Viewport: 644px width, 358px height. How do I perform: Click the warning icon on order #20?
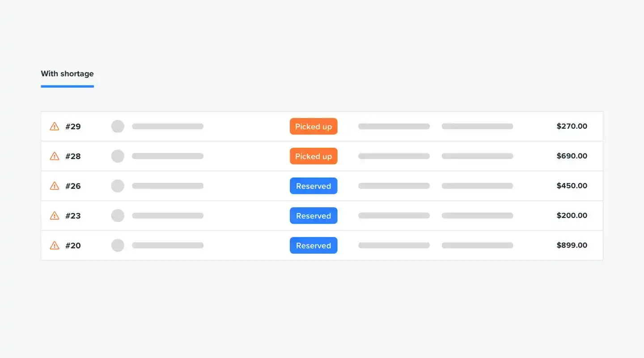pos(54,245)
